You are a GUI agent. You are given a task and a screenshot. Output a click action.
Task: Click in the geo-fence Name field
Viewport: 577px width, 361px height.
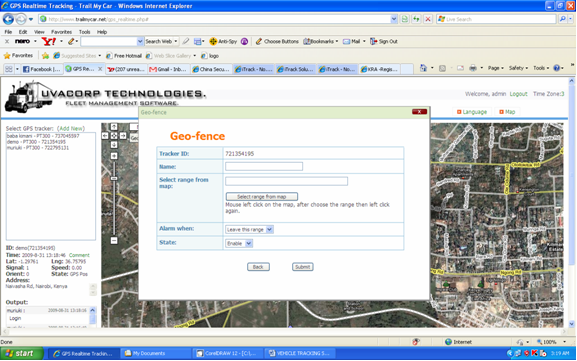[264, 166]
